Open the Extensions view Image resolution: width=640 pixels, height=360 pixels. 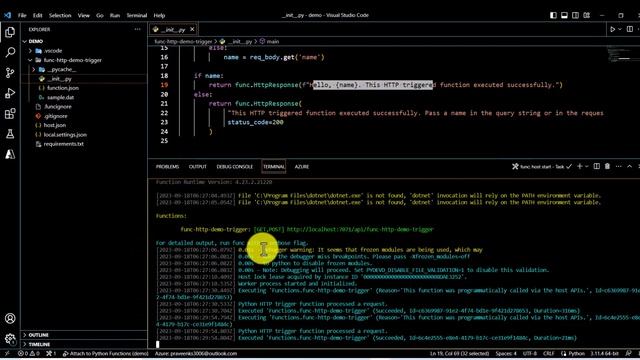(10, 113)
